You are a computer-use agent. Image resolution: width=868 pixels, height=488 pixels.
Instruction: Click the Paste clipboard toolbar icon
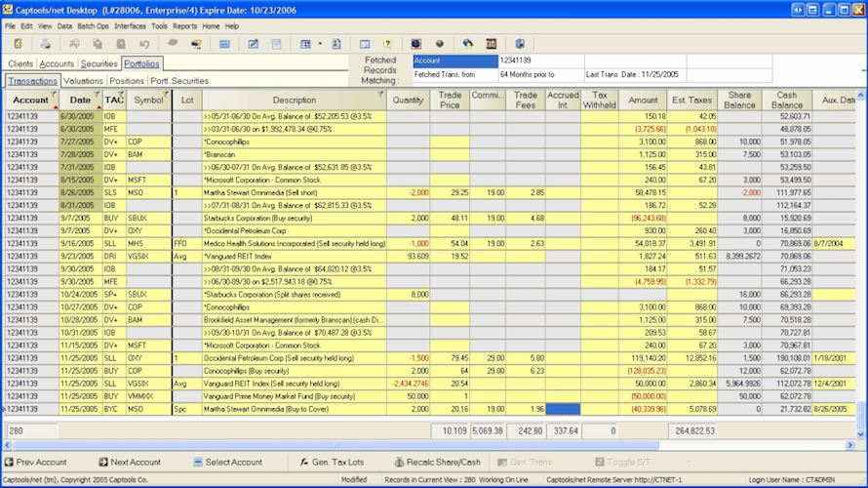[121, 44]
